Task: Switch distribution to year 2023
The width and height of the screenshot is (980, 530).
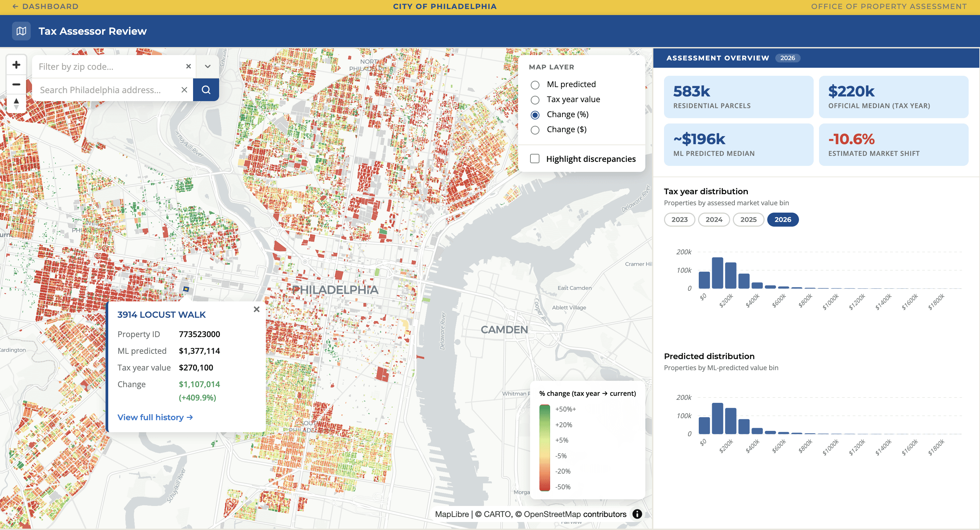Action: point(679,220)
